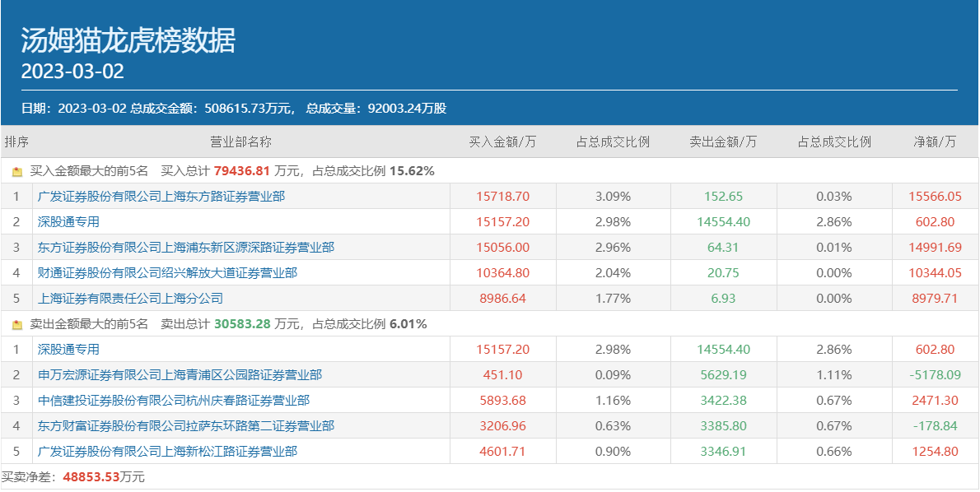Click the 排序 column header
The height and width of the screenshot is (492, 980).
[x=16, y=142]
